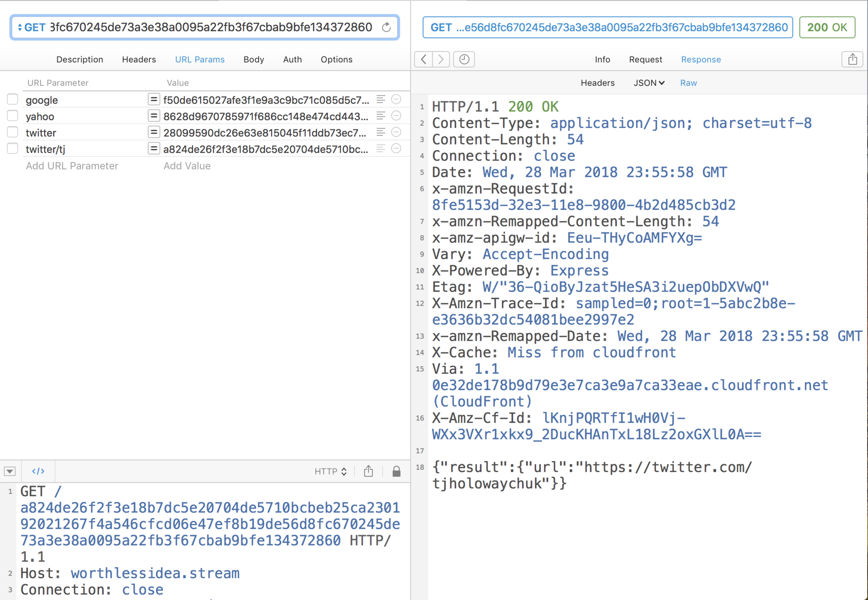Switch to the Headers request tab
Image resolution: width=868 pixels, height=600 pixels.
pyautogui.click(x=139, y=60)
